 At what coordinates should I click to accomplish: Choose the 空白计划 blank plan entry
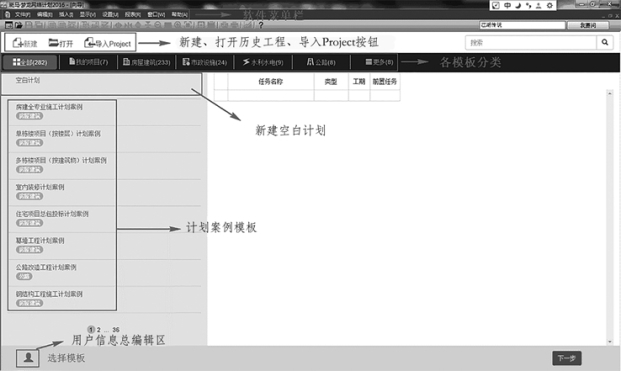click(x=102, y=84)
